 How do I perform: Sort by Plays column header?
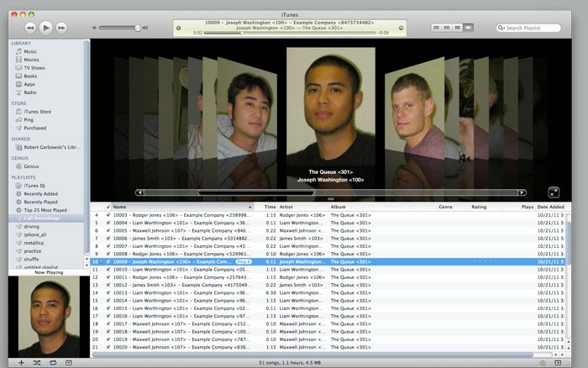[519, 207]
